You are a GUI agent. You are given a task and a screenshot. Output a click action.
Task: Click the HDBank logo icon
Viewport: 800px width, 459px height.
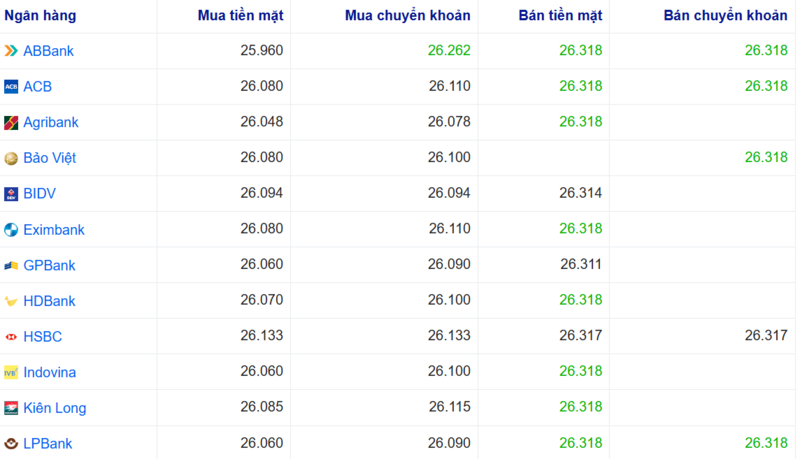click(x=11, y=301)
